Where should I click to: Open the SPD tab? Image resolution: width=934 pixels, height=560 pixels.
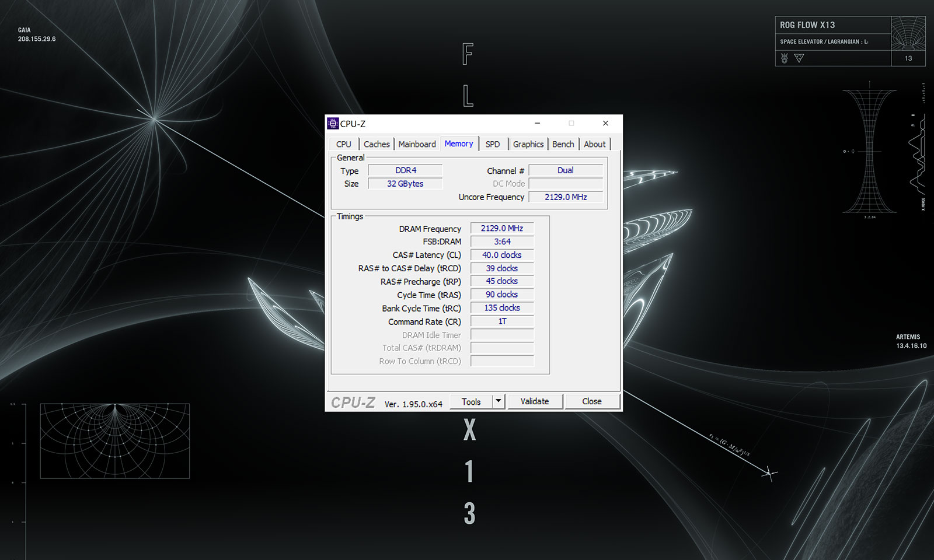(x=493, y=144)
